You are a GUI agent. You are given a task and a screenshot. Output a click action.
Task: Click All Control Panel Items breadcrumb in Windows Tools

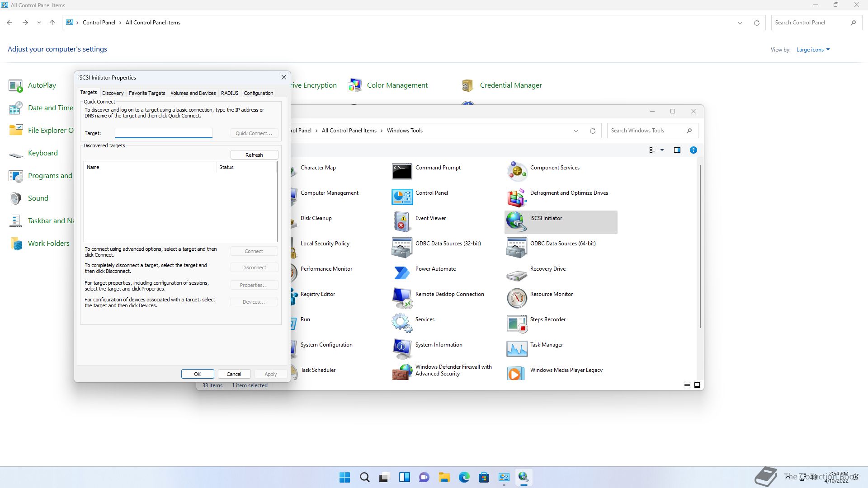pyautogui.click(x=349, y=131)
